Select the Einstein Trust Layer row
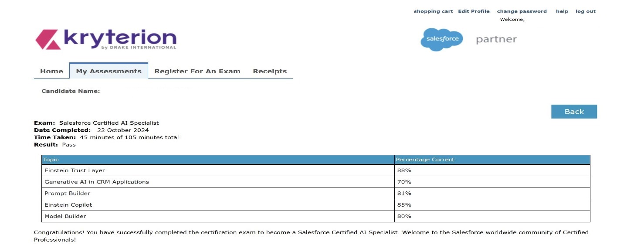 pos(316,170)
